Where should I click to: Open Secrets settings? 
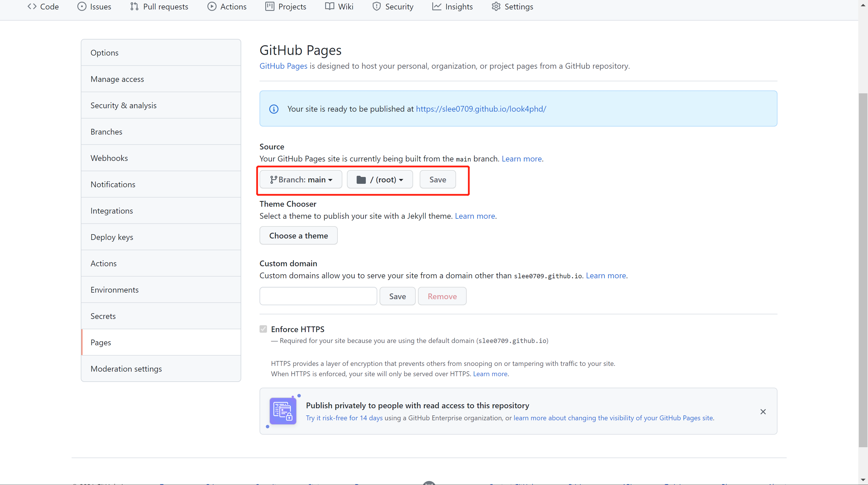[161, 316]
